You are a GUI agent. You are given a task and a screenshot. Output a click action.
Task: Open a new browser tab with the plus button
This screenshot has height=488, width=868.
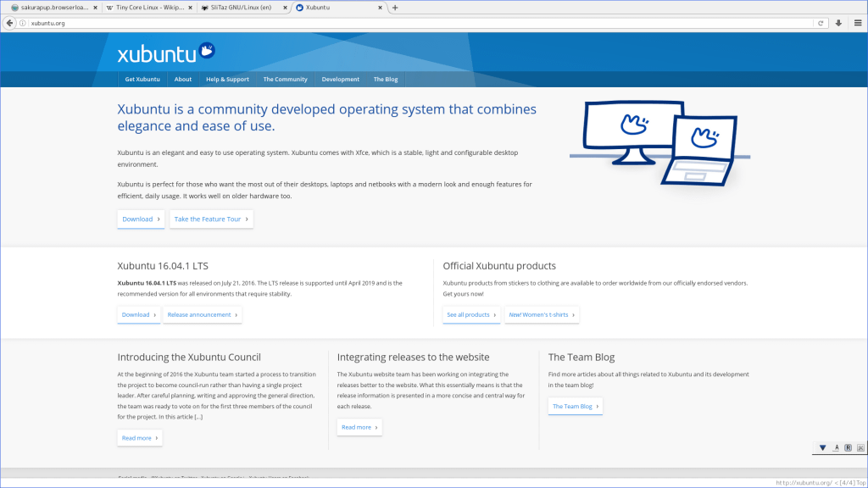pos(395,7)
